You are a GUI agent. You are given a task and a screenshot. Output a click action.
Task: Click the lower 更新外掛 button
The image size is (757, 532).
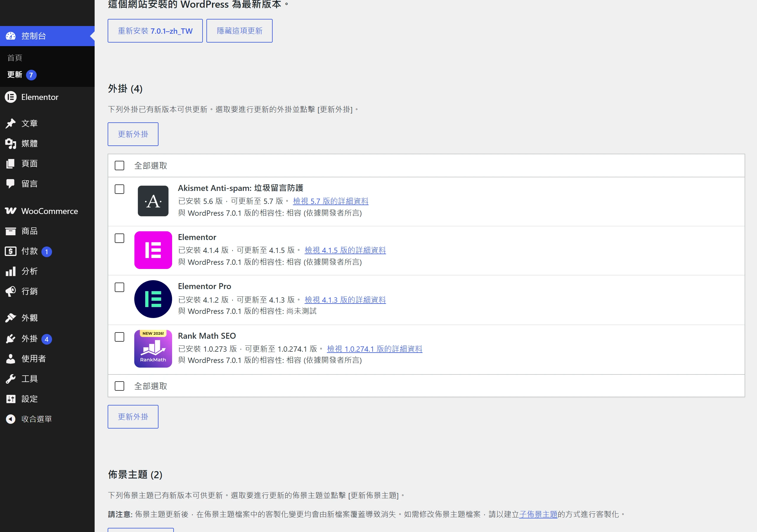coord(133,417)
